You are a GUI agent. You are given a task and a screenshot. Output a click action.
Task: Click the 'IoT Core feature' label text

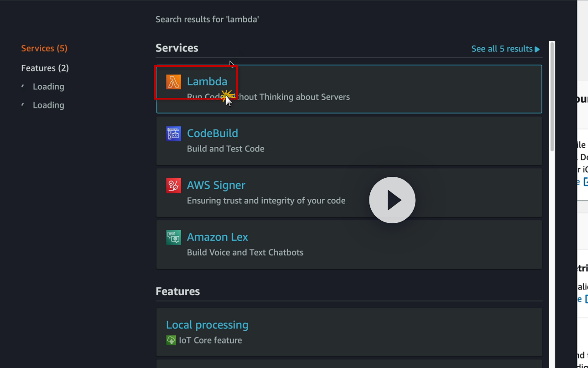point(210,340)
